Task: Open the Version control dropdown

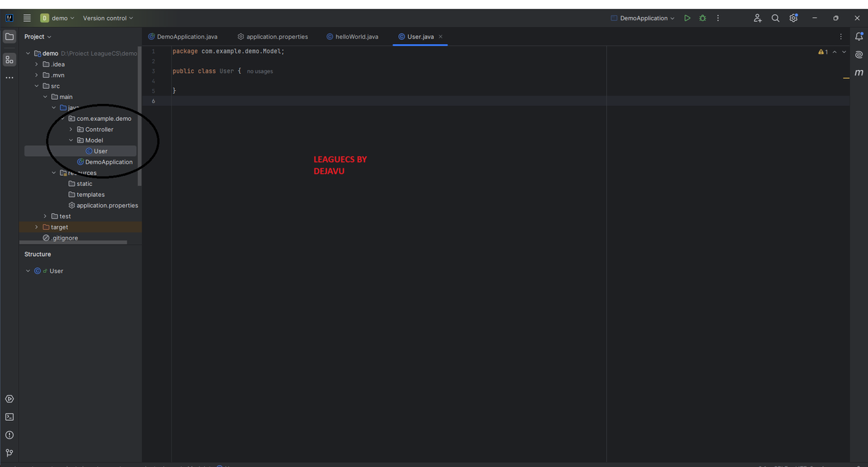Action: (108, 18)
